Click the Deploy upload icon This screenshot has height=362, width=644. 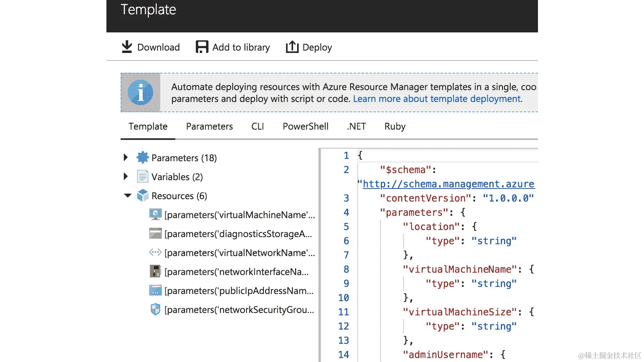click(x=292, y=47)
